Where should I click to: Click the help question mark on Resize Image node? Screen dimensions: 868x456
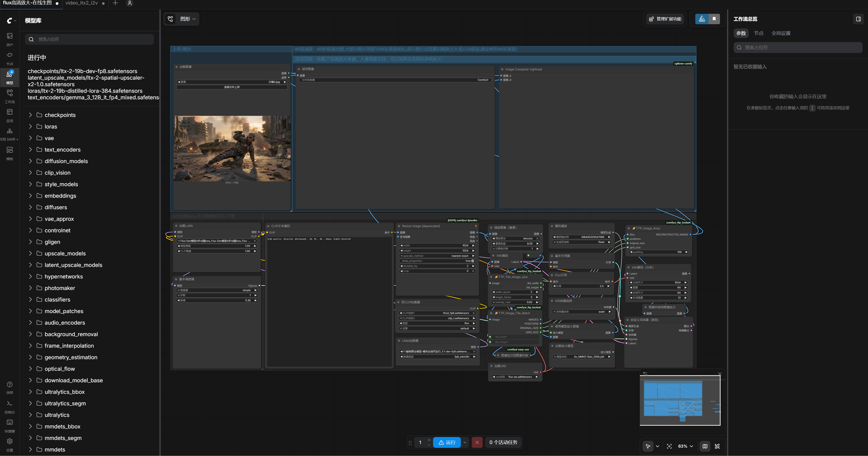476,226
